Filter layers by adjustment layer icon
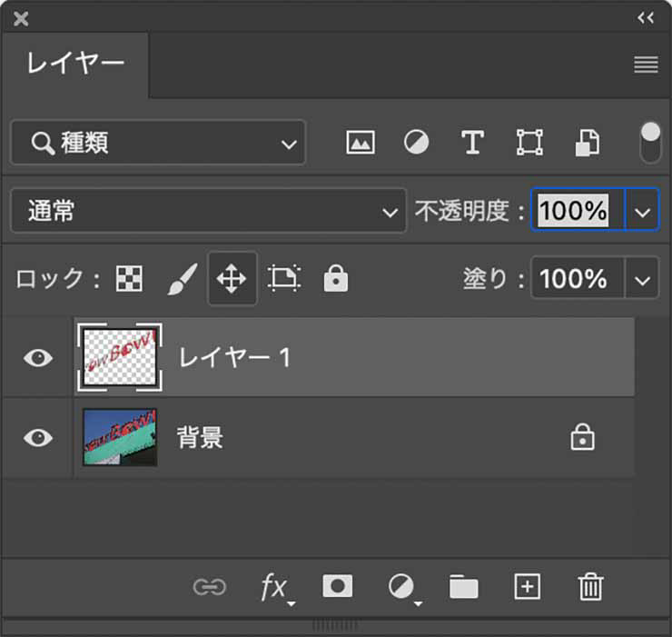Viewport: 672px width, 637px height. [416, 143]
